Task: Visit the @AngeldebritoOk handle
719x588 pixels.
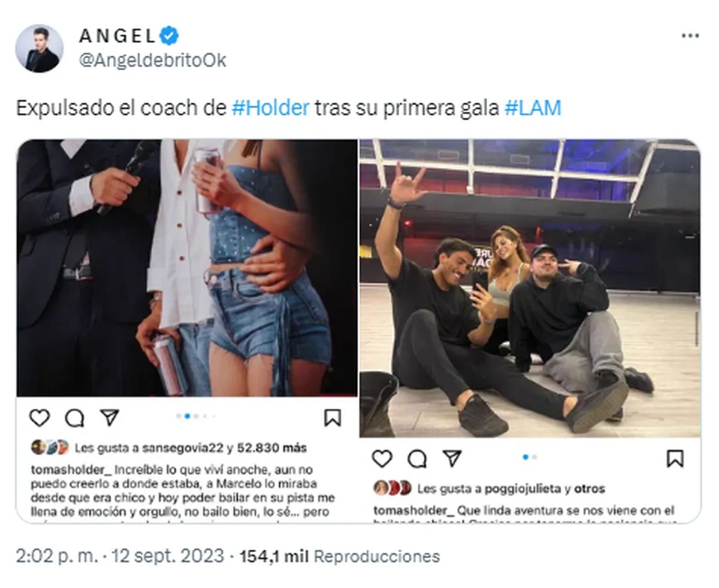Action: (x=152, y=60)
